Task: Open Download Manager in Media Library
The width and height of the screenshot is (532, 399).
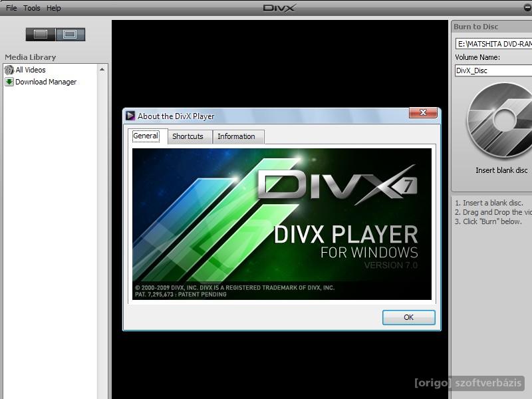Action: tap(46, 82)
